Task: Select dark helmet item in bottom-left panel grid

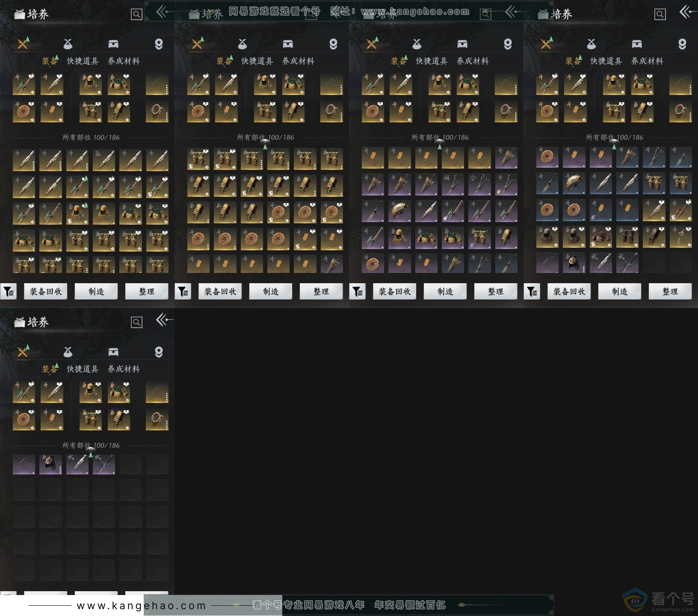Action: coord(50,465)
